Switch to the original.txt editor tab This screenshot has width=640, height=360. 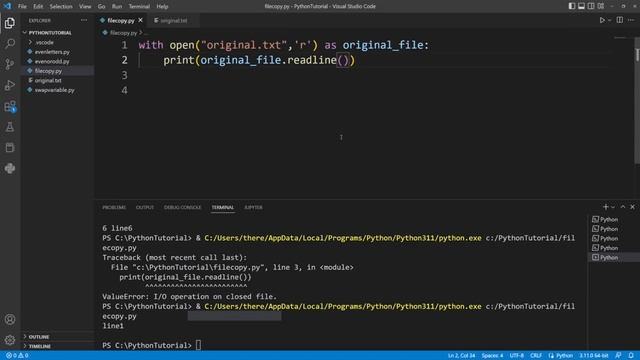click(173, 20)
